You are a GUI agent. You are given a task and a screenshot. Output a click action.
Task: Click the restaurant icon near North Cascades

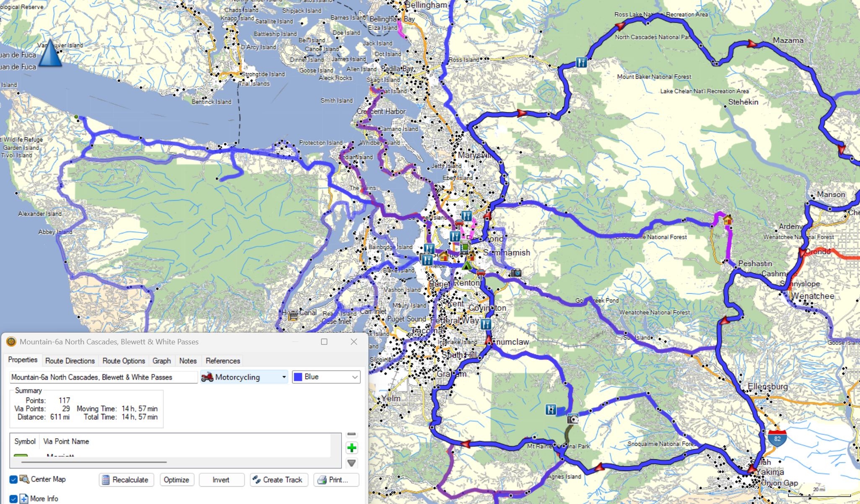581,62
